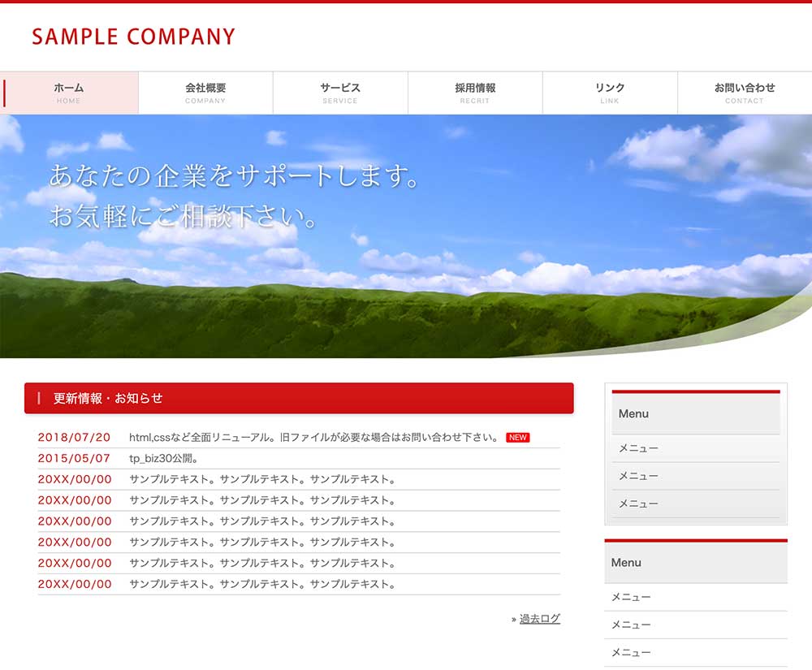Click the SAMPLE COMPANY logo
Screen dimensions: 812x670
(134, 37)
